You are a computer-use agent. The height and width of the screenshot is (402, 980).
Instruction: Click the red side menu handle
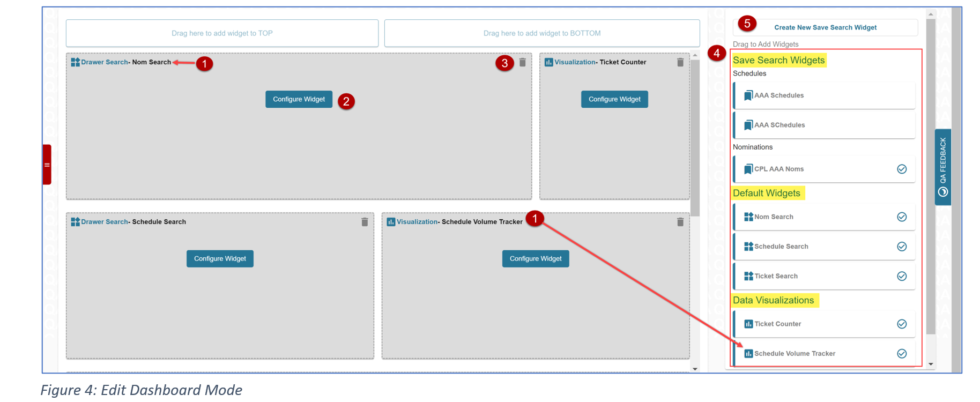(x=47, y=165)
